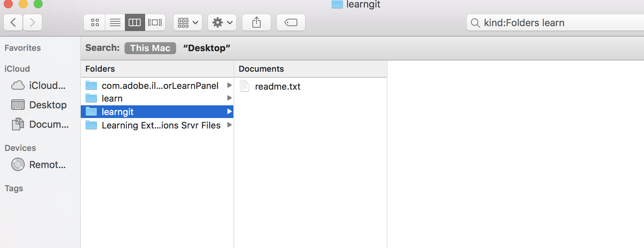Click the Edit Tags button
Screen dimensions: 644x248
tap(291, 22)
